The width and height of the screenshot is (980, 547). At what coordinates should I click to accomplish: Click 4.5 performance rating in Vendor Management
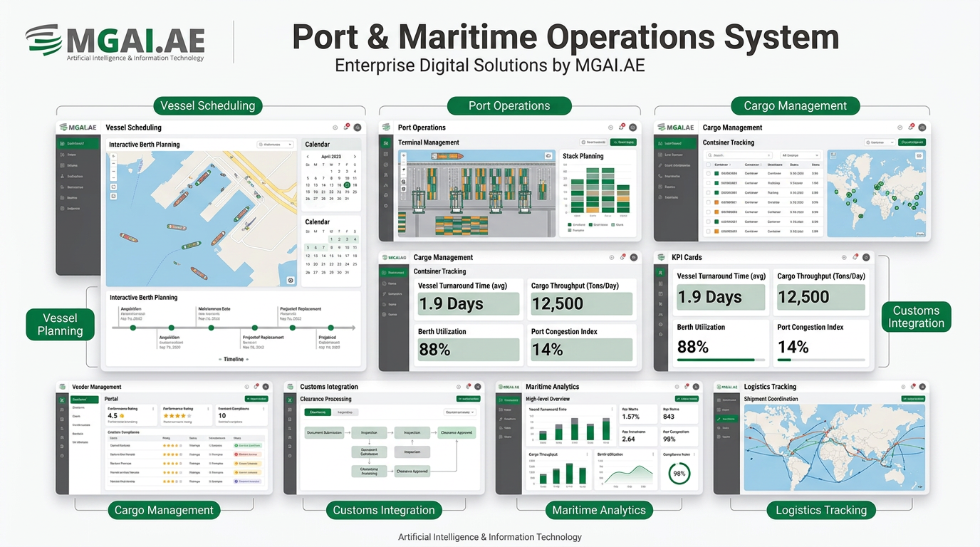113,415
